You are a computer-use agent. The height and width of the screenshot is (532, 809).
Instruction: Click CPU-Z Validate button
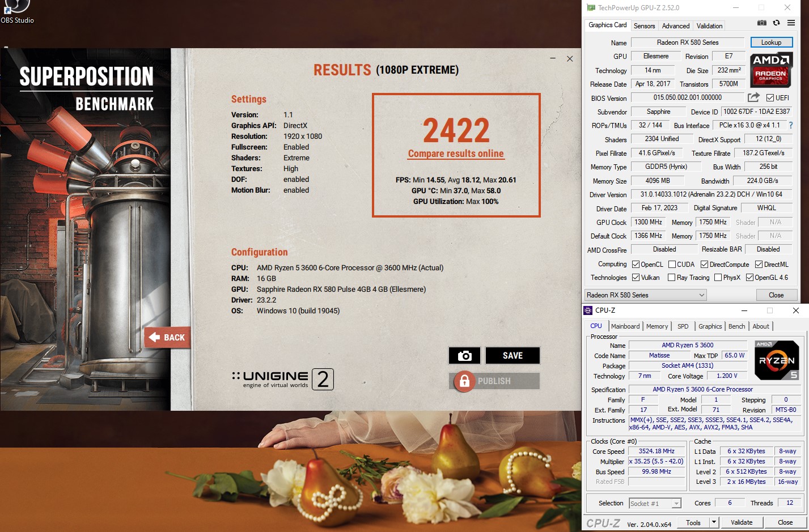coord(742,522)
